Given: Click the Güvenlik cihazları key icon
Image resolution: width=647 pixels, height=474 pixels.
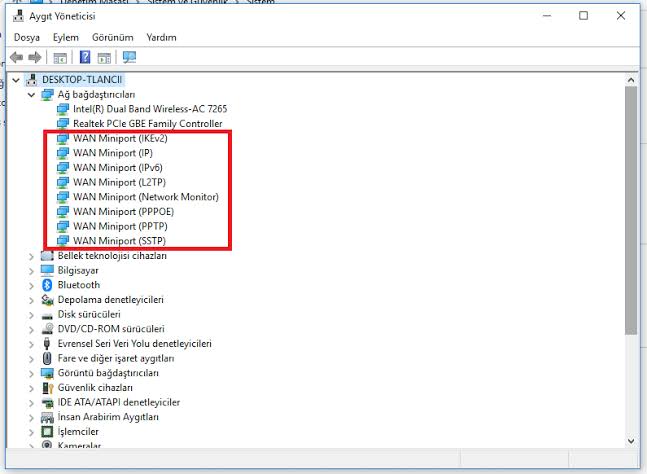Looking at the screenshot, I should [x=48, y=388].
